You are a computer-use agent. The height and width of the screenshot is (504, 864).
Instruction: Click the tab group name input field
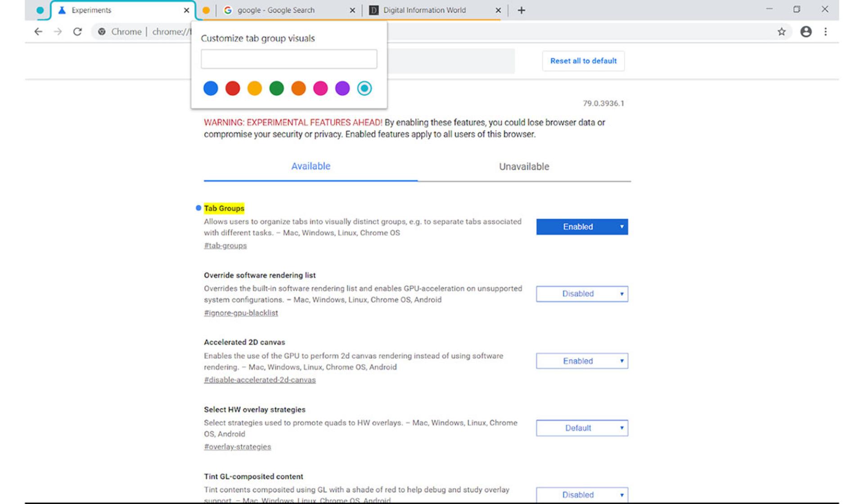(289, 59)
